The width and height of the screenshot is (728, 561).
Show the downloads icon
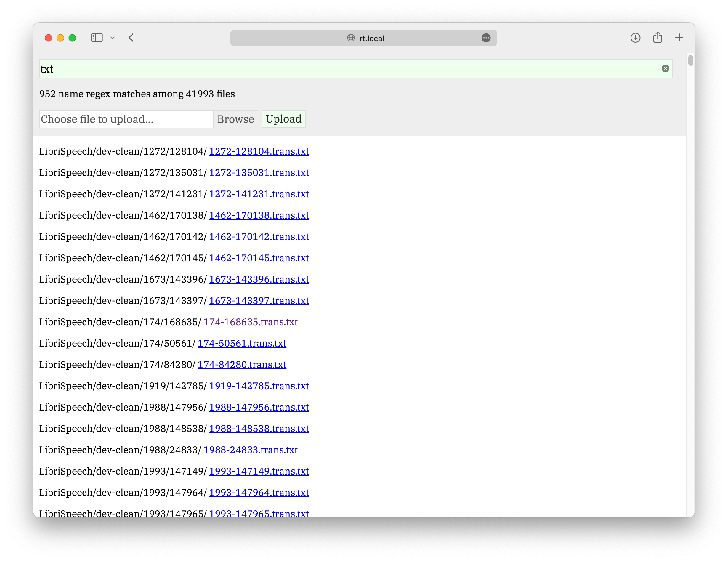tap(635, 38)
